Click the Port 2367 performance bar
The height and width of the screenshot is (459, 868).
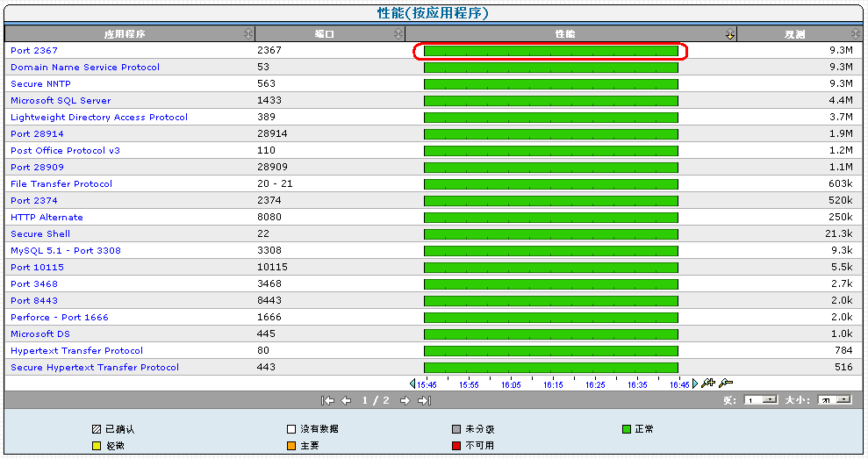coord(551,51)
